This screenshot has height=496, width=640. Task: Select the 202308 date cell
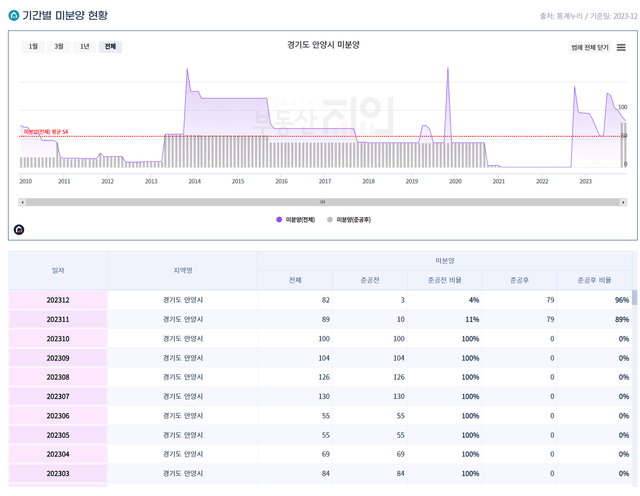pyautogui.click(x=58, y=377)
